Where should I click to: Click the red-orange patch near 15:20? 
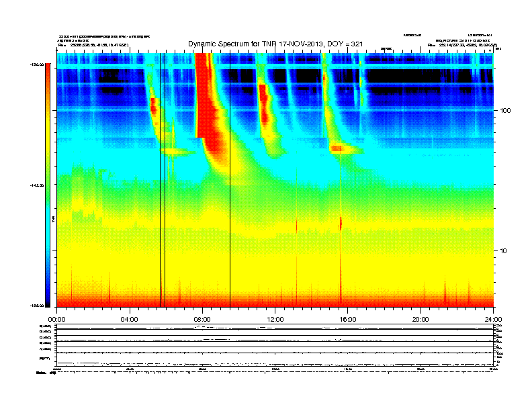(337, 148)
